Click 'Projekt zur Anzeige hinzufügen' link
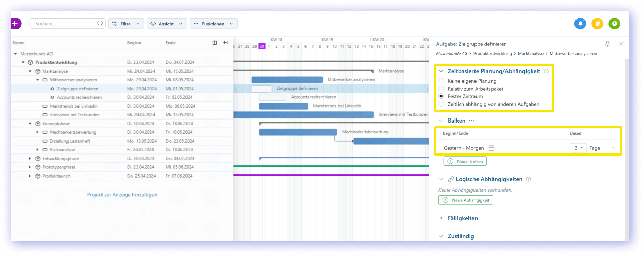The width and height of the screenshot is (644, 256). (122, 195)
